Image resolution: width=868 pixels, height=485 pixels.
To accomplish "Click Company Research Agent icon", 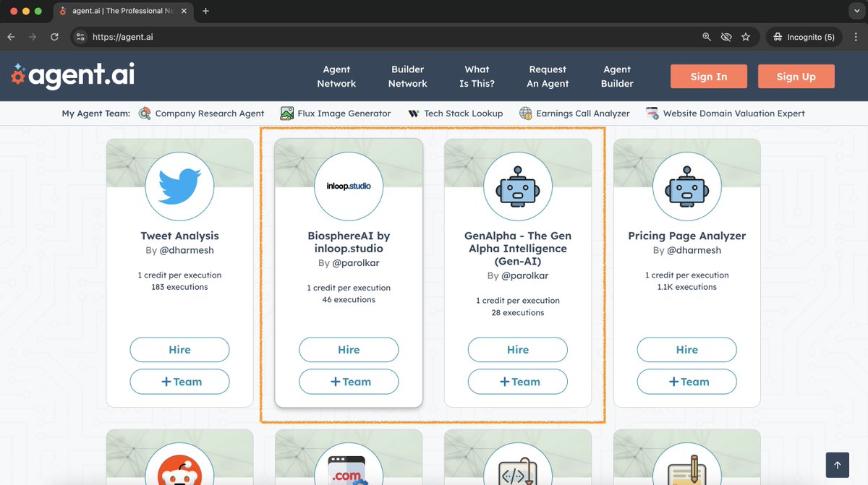I will click(145, 113).
